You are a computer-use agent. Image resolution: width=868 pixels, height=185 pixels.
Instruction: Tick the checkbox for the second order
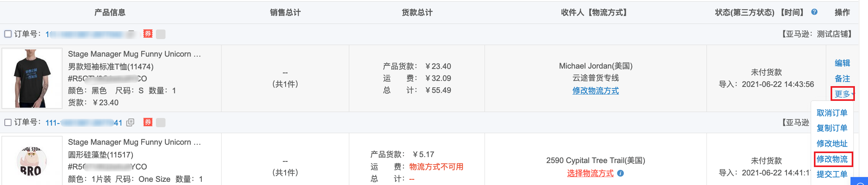pyautogui.click(x=8, y=122)
